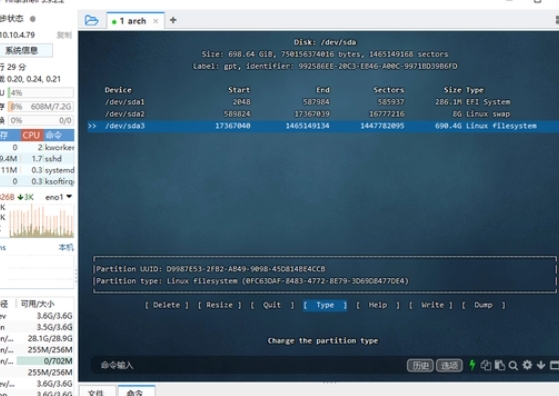Image resolution: width=559 pixels, height=396 pixels.
Task: Open terminal settings gear icon
Action: tap(527, 365)
